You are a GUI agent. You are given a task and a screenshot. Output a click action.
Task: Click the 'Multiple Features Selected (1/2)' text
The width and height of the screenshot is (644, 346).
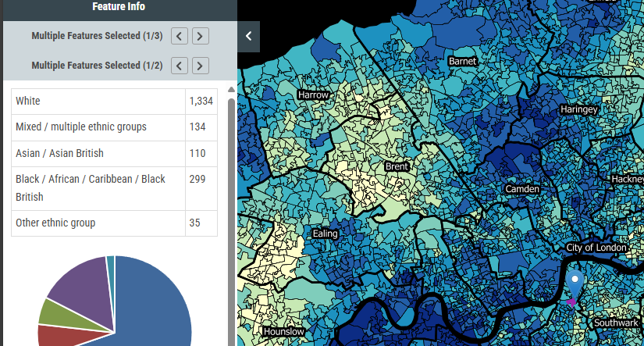97,66
